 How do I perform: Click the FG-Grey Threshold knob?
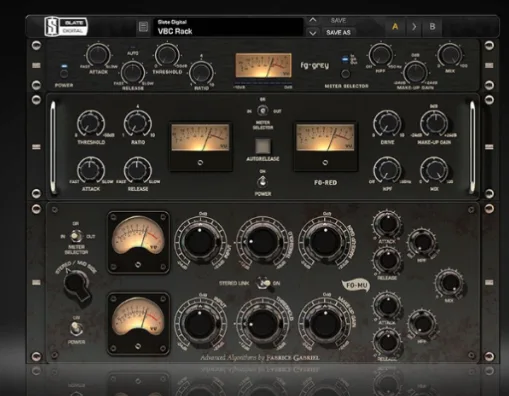(x=167, y=55)
